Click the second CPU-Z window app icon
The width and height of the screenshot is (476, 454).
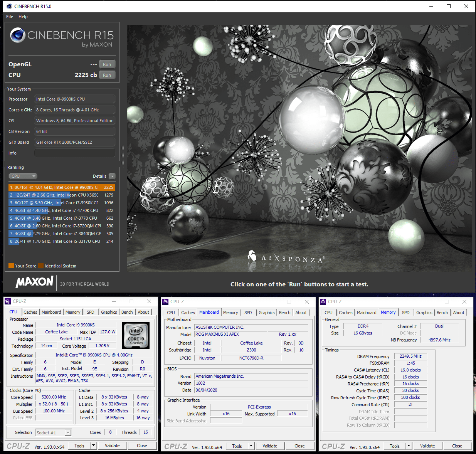pyautogui.click(x=165, y=302)
